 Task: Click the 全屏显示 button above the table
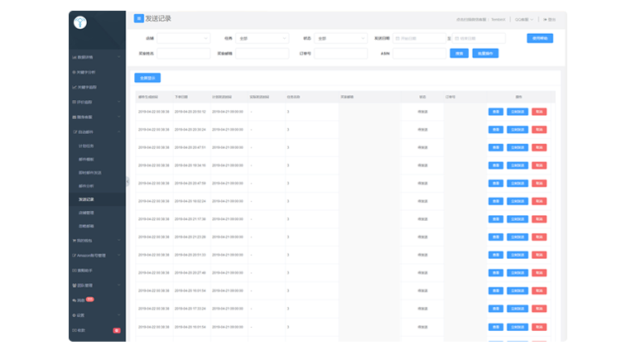pyautogui.click(x=147, y=78)
